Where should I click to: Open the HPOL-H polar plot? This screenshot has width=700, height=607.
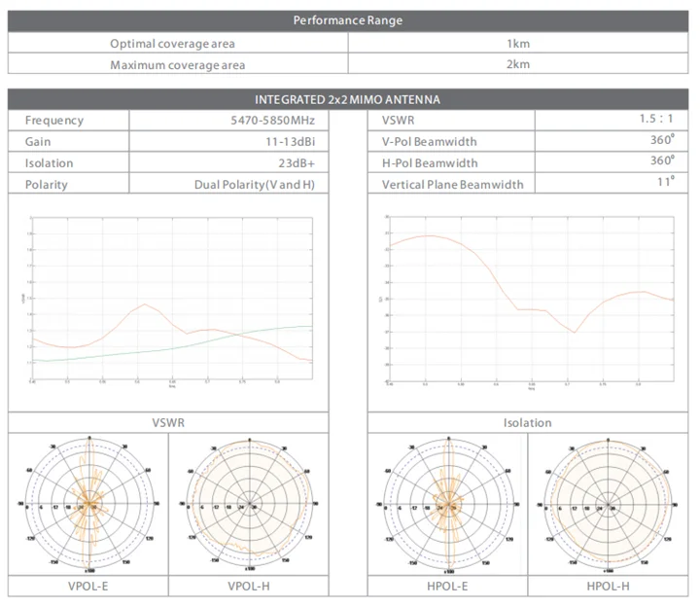point(608,505)
